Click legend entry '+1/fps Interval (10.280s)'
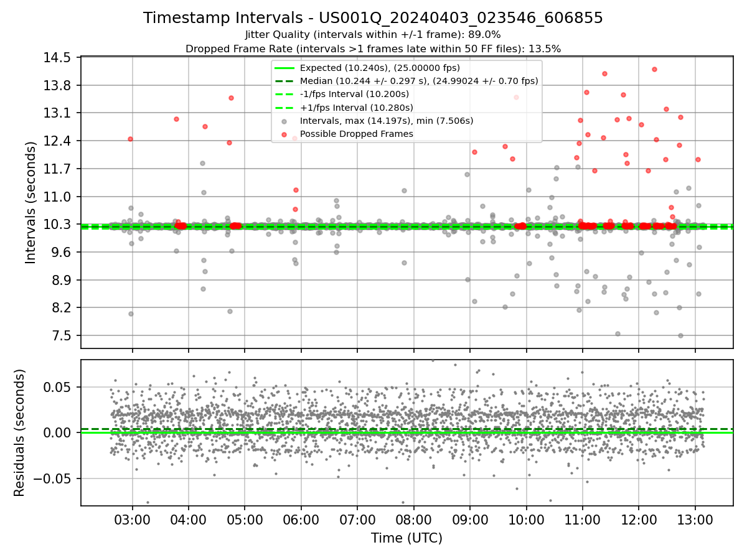 (x=355, y=107)
